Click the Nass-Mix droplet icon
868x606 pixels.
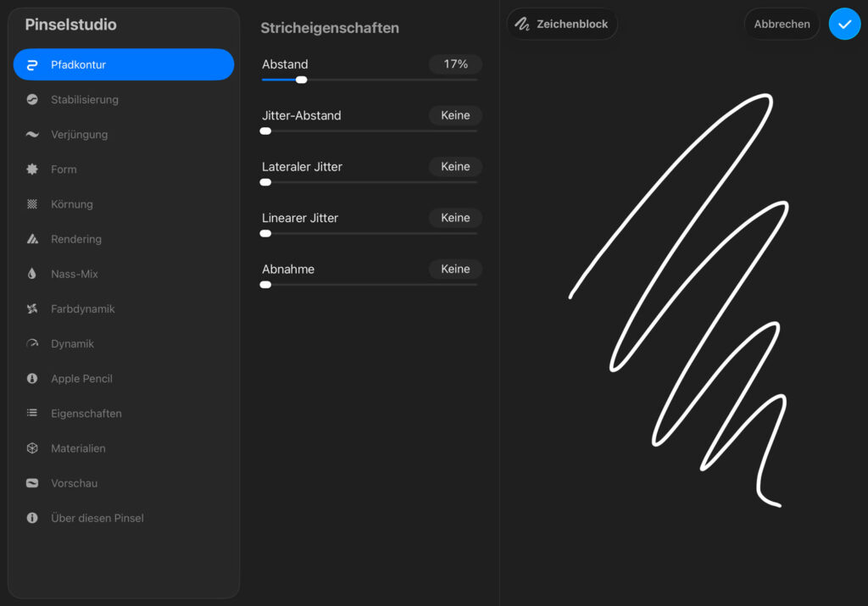pos(32,274)
